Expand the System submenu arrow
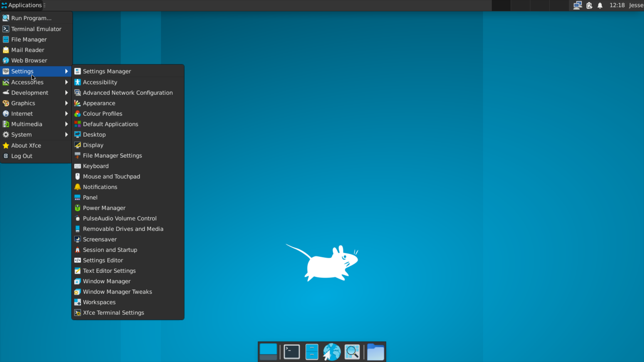 tap(66, 134)
